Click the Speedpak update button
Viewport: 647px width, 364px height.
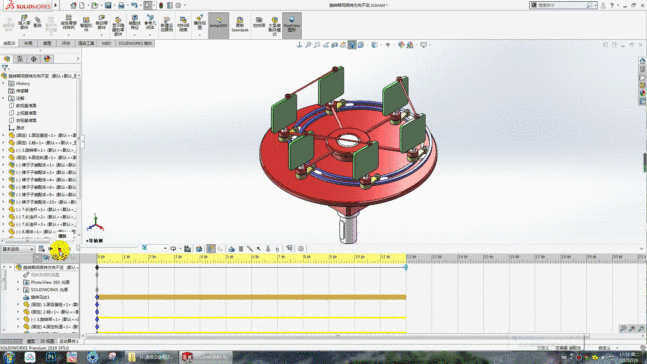click(240, 24)
